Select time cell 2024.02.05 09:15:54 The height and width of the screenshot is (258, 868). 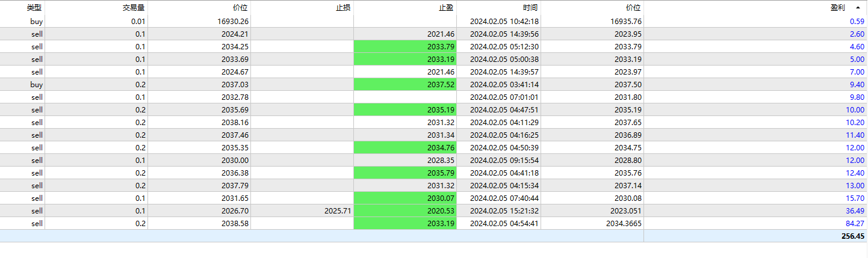504,160
